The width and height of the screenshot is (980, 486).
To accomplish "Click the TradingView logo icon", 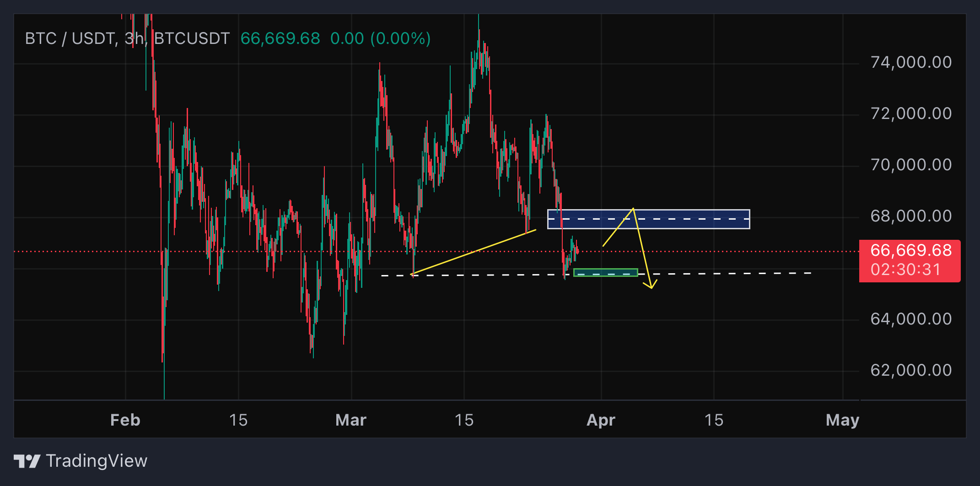I will coord(27,461).
